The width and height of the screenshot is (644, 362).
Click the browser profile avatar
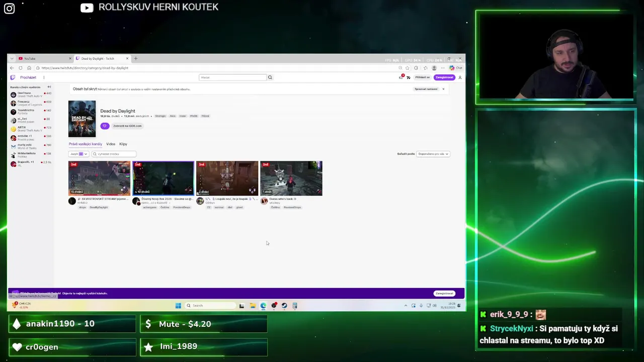pyautogui.click(x=434, y=68)
